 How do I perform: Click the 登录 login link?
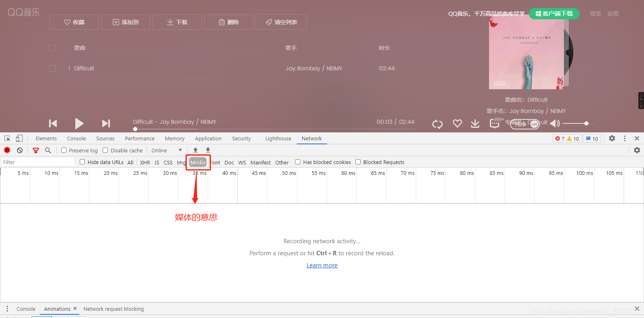tap(595, 14)
